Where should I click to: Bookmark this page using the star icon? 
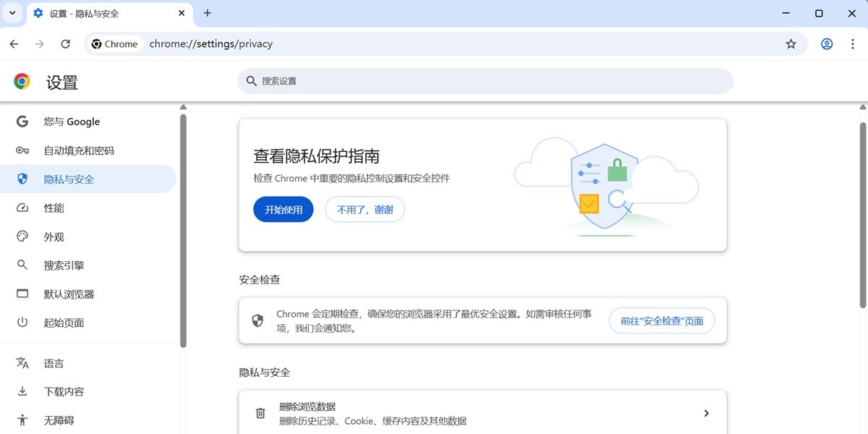(x=791, y=43)
